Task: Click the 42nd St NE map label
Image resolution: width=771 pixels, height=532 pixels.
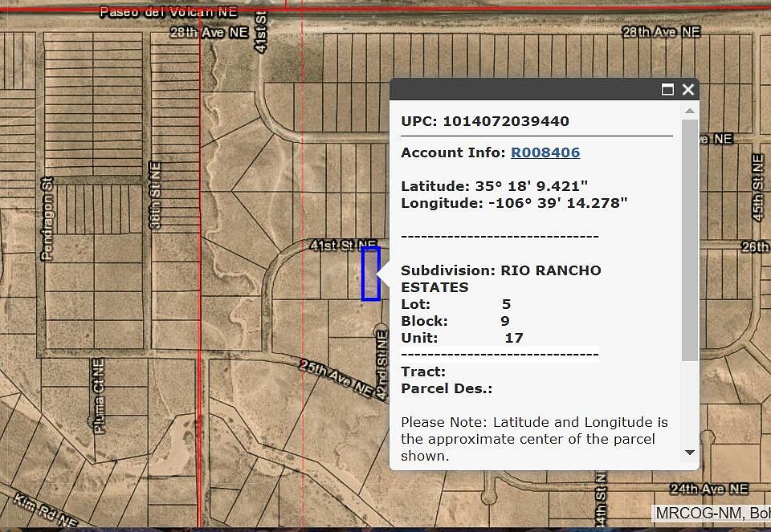Action: pyautogui.click(x=382, y=364)
